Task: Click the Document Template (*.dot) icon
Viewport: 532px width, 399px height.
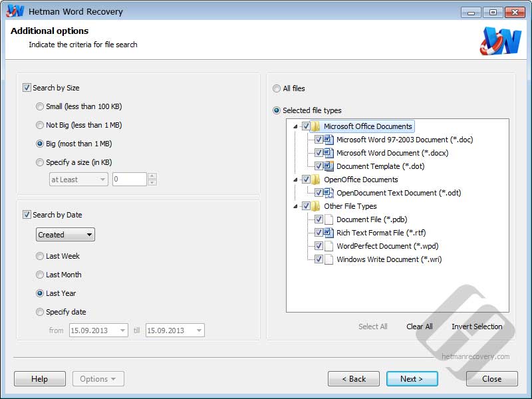Action: coord(329,166)
